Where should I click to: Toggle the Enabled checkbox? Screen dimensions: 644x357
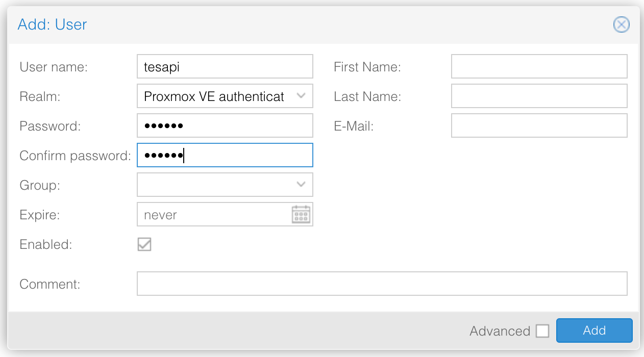[144, 244]
